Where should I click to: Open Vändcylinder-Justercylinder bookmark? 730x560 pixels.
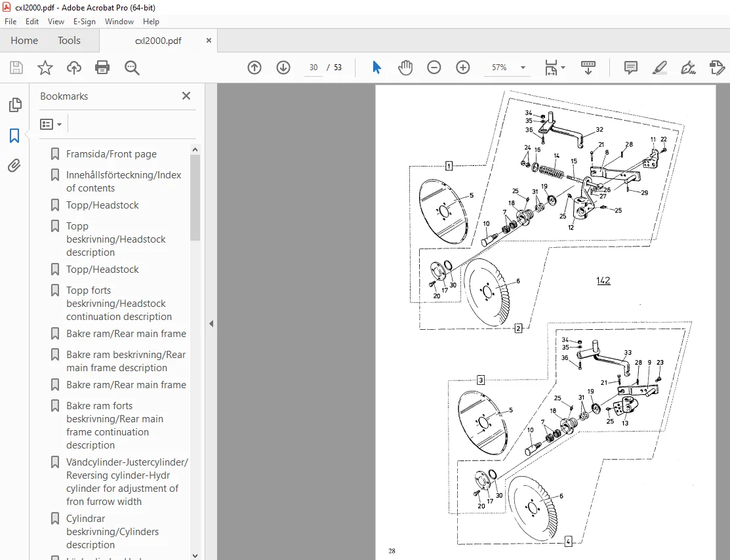[127, 481]
